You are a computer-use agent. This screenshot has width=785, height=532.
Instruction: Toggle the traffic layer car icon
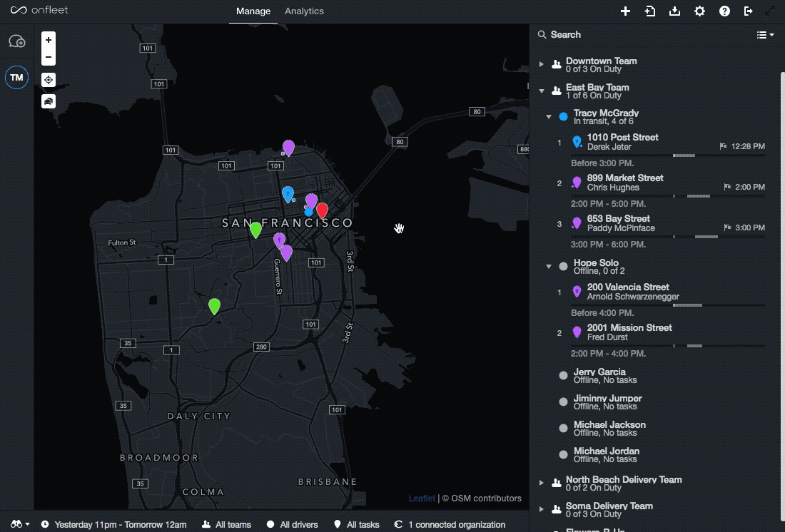49,101
